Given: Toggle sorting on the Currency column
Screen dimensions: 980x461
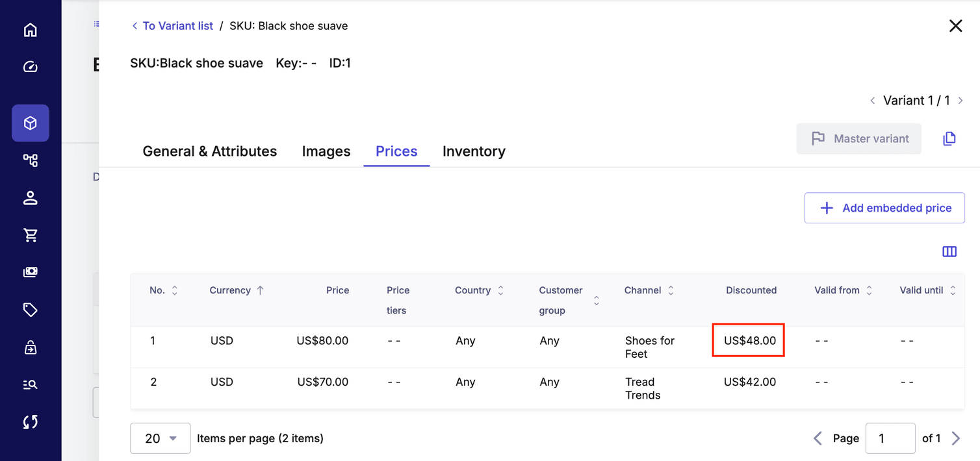Looking at the screenshot, I should pyautogui.click(x=260, y=290).
